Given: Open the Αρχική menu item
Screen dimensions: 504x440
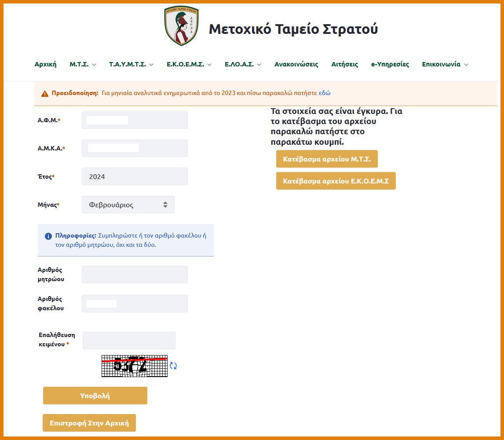Looking at the screenshot, I should tap(45, 64).
